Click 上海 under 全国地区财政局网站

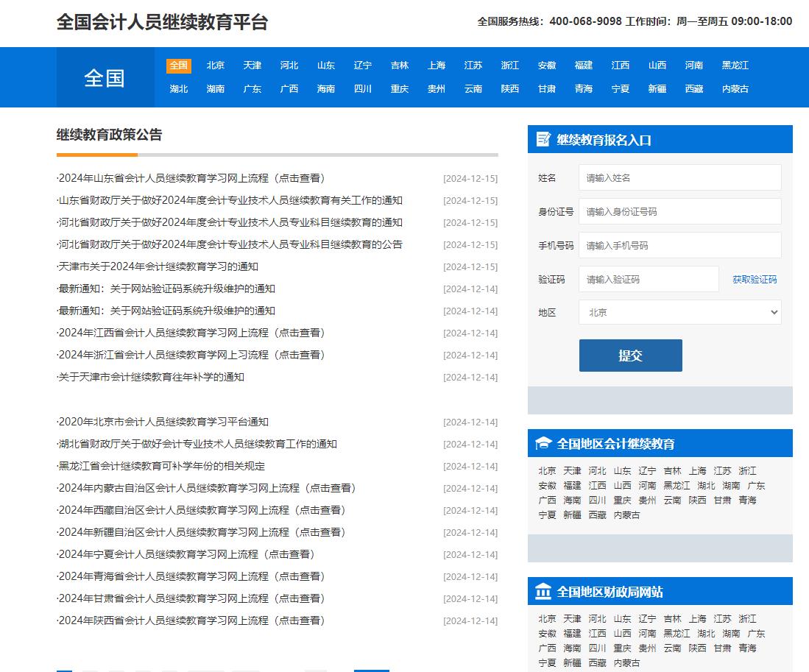coord(697,619)
